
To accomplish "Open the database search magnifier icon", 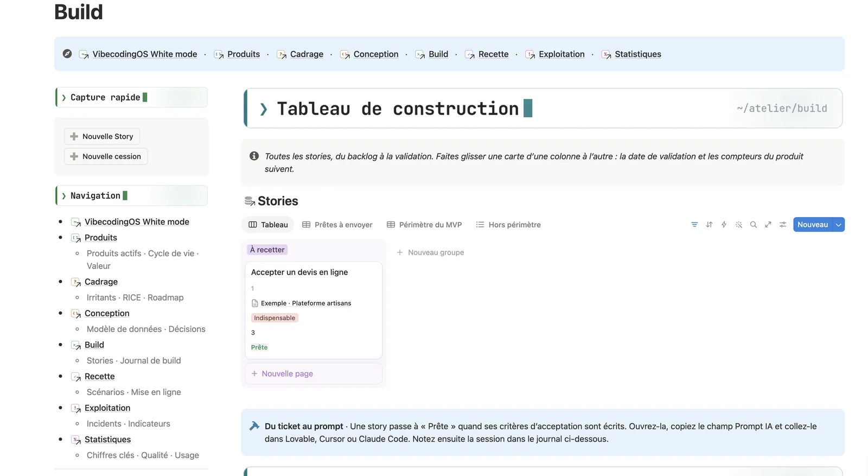I will (754, 225).
